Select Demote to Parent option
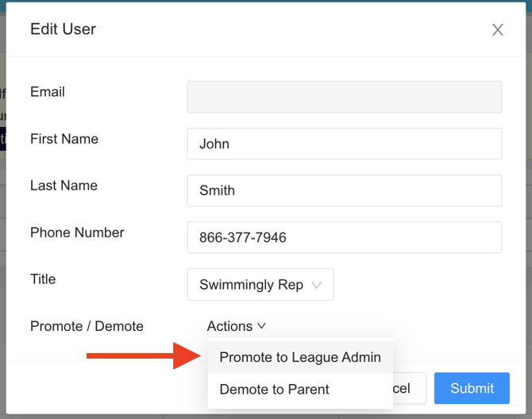This screenshot has width=532, height=419. coord(274,390)
